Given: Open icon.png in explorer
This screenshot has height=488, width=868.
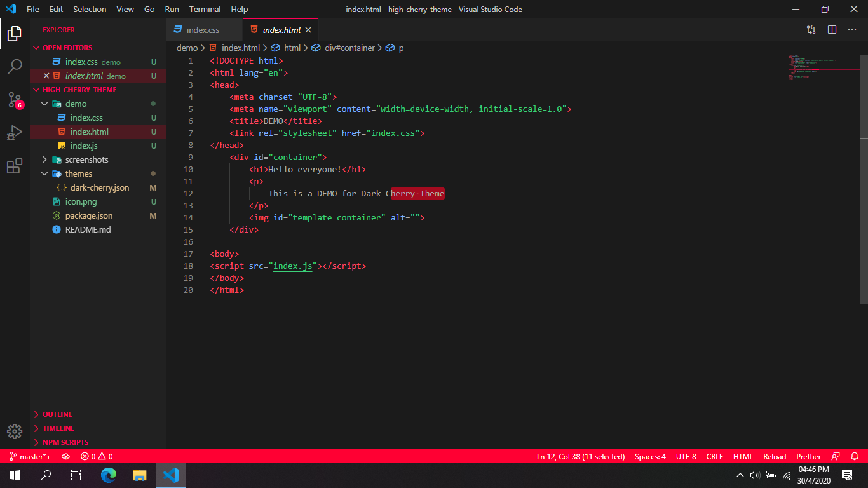Looking at the screenshot, I should tap(98, 201).
